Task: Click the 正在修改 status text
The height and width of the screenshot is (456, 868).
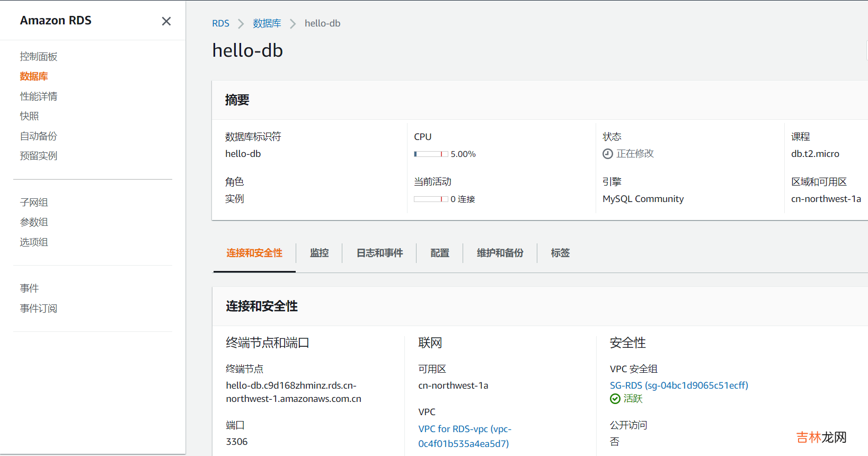Action: coord(635,154)
